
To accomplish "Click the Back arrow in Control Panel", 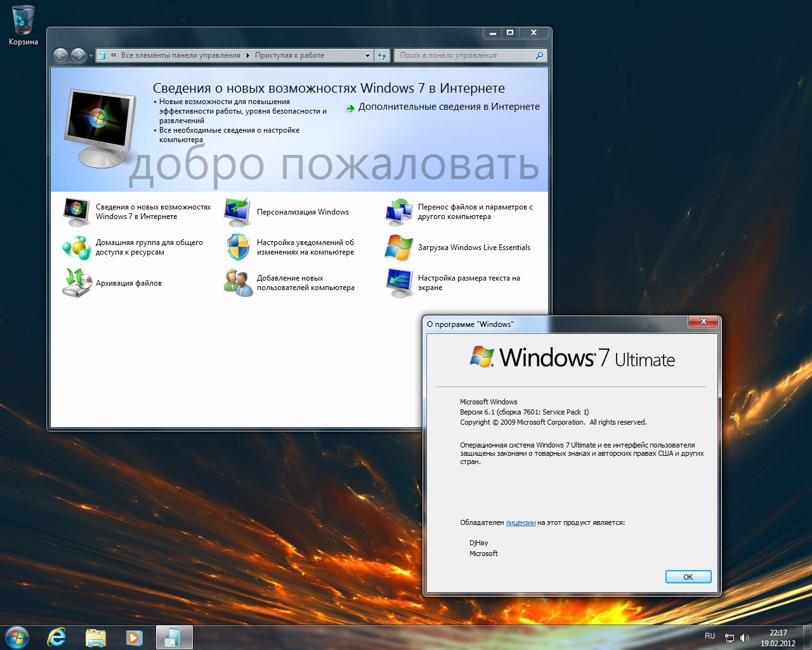I will click(60, 56).
